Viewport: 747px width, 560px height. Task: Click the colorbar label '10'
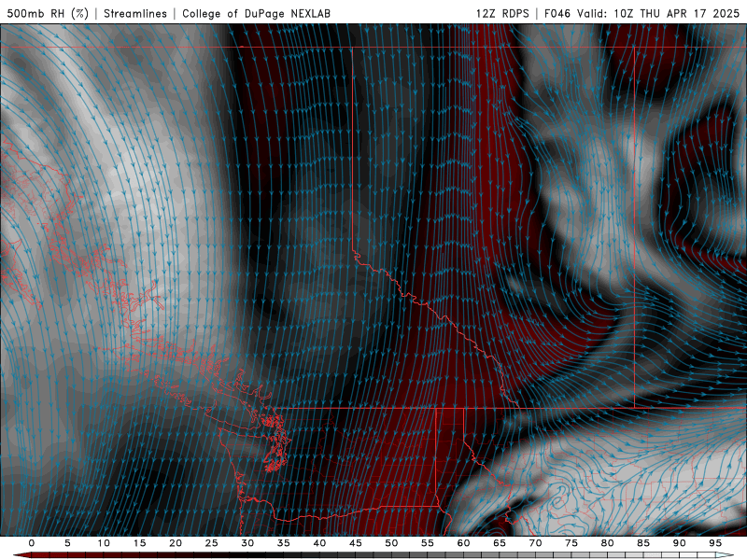[104, 543]
